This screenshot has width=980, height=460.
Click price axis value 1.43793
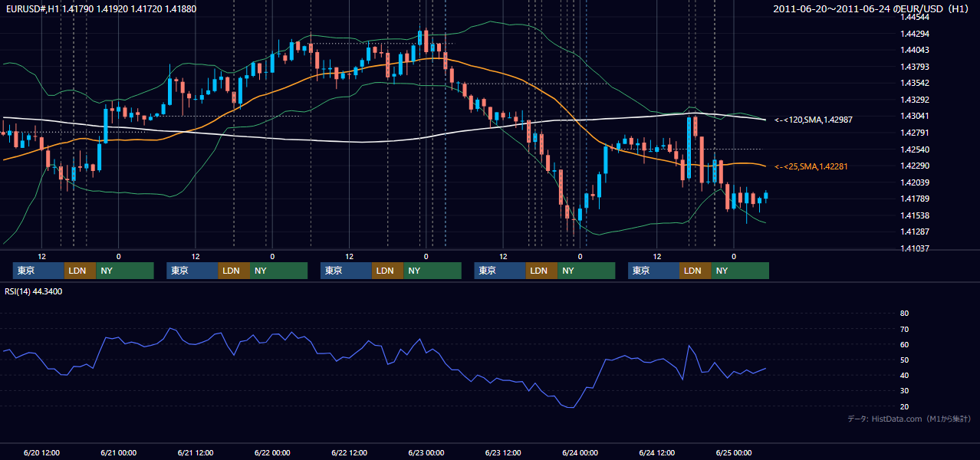click(x=914, y=67)
